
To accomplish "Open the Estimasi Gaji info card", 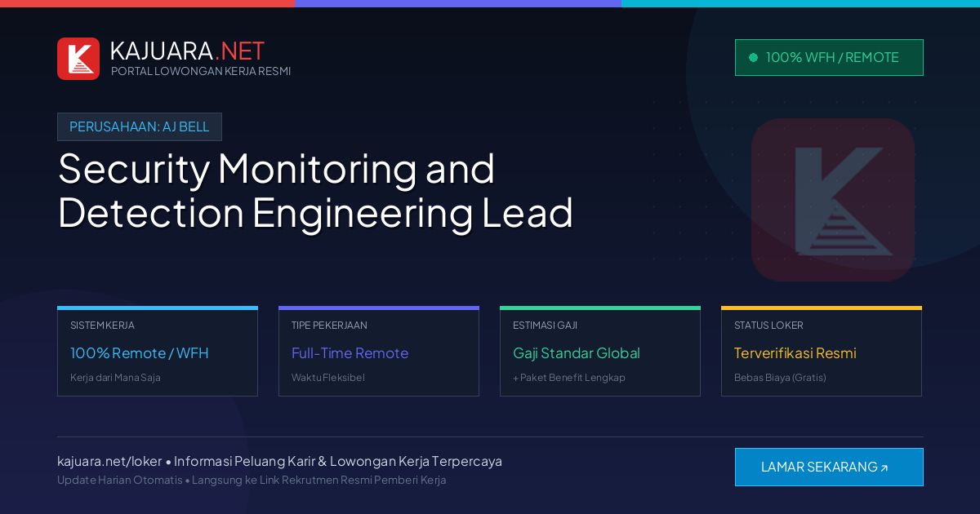I will (600, 351).
